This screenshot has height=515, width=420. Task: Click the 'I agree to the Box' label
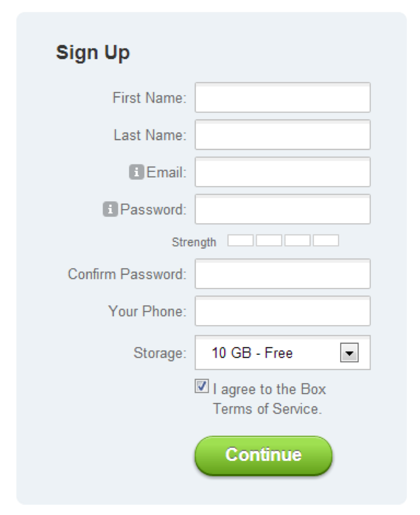[x=269, y=389]
